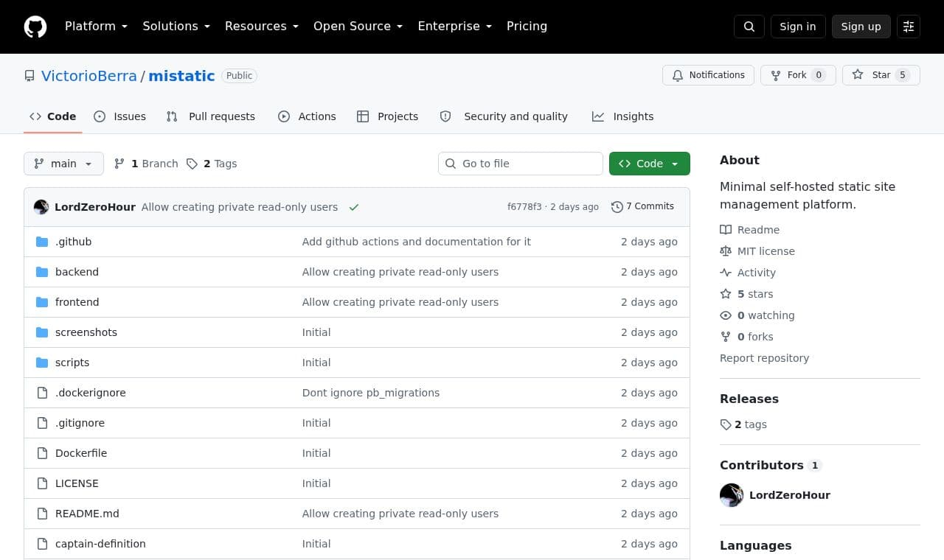This screenshot has height=560, width=944.
Task: Click LordZeroHour avatar in commit bar
Action: click(x=41, y=207)
